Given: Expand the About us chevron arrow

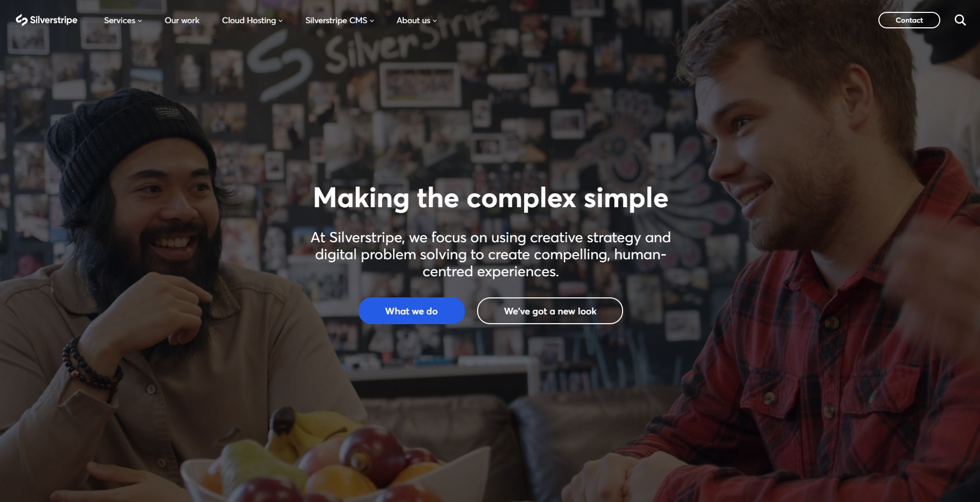Looking at the screenshot, I should 435,21.
